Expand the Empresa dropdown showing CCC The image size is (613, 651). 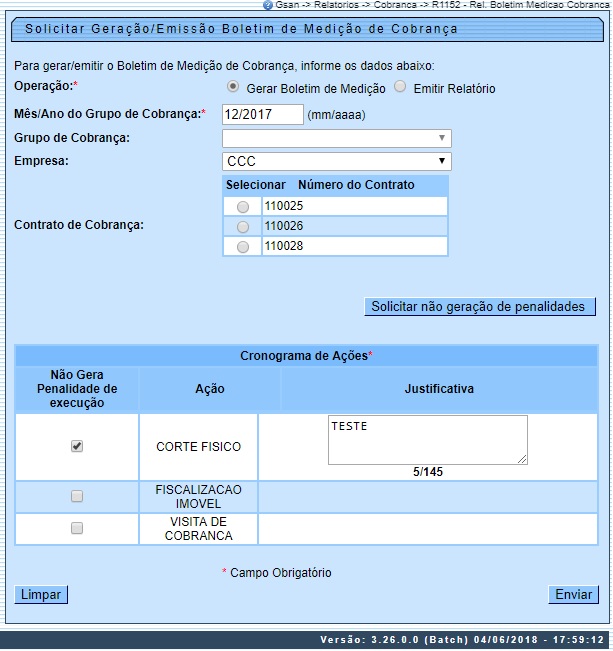pyautogui.click(x=336, y=161)
